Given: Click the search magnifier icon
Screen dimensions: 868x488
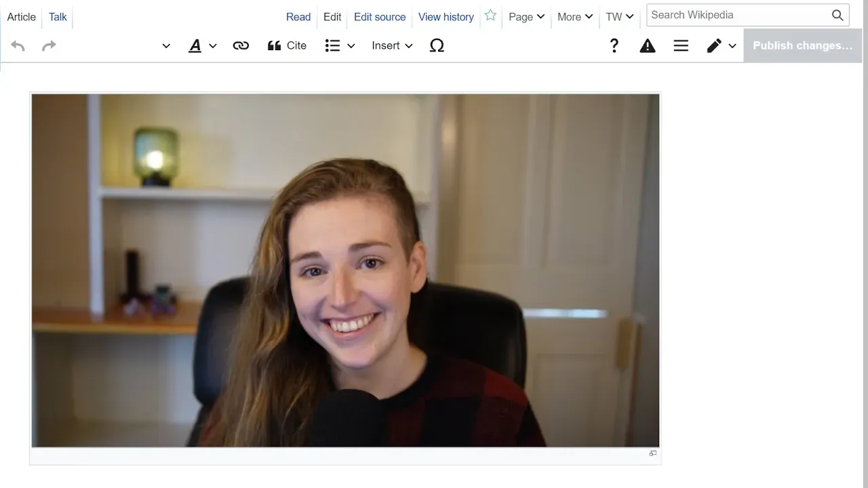Looking at the screenshot, I should point(837,15).
